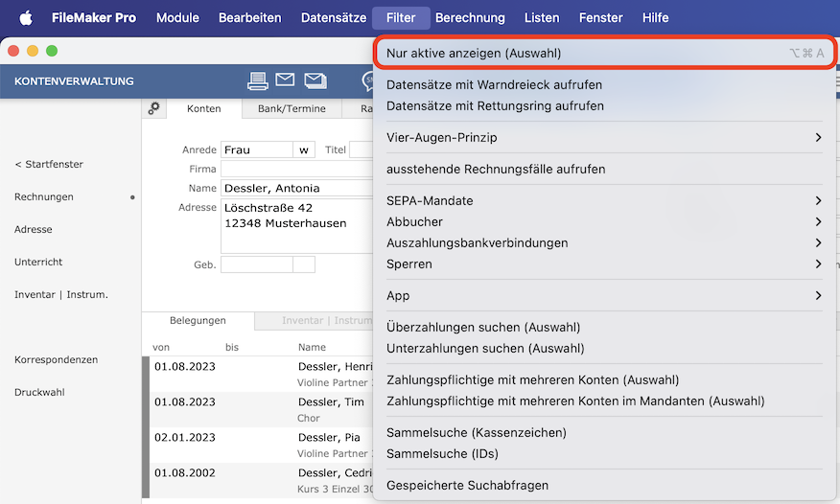The image size is (840, 504).
Task: Open the Abbucher submenu arrow
Action: click(x=818, y=221)
